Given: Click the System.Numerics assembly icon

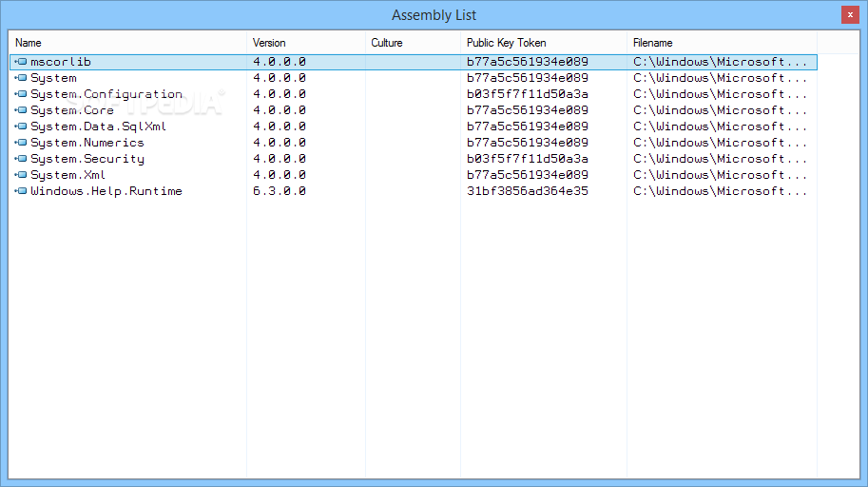Looking at the screenshot, I should coord(21,143).
